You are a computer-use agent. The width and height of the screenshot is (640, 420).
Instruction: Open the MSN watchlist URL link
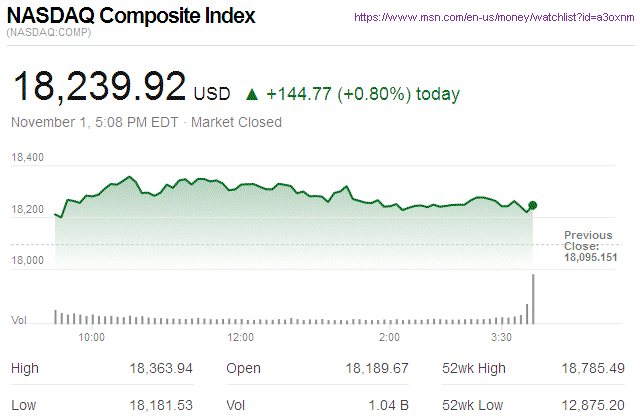click(496, 19)
